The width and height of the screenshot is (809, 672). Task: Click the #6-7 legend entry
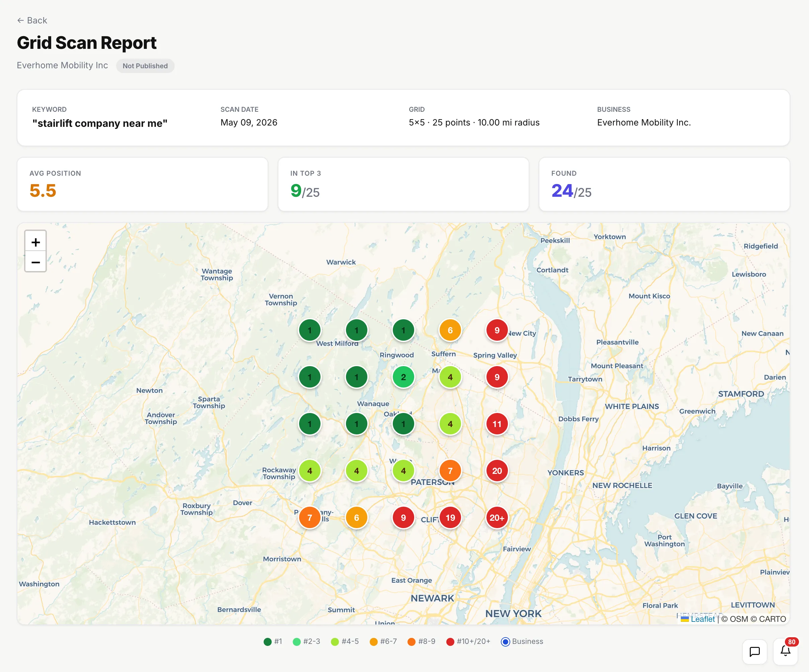pos(383,642)
